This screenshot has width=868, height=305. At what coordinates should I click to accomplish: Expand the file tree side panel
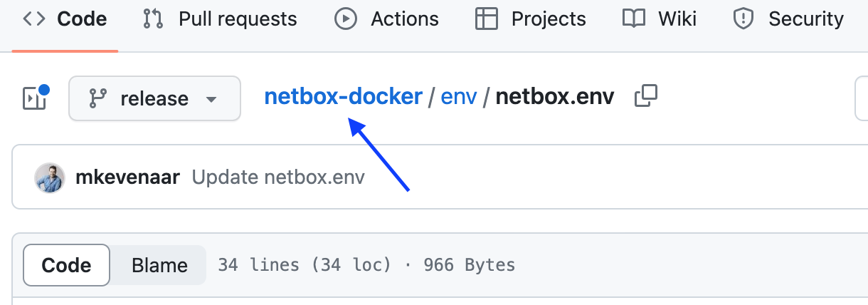point(35,98)
